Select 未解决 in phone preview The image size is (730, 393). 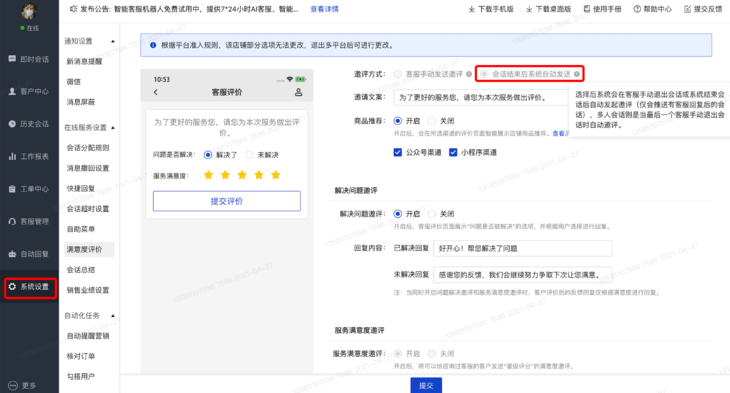click(250, 155)
